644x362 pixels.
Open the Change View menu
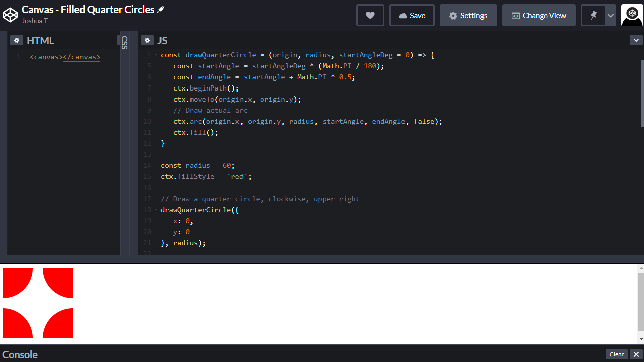click(x=538, y=15)
